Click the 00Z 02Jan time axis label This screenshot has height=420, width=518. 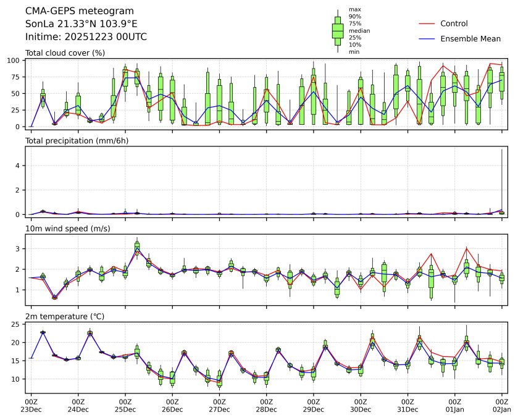(x=501, y=405)
